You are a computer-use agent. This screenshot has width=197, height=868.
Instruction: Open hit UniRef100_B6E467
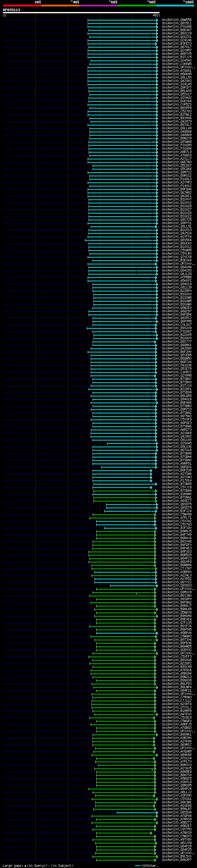pyautogui.click(x=176, y=30)
